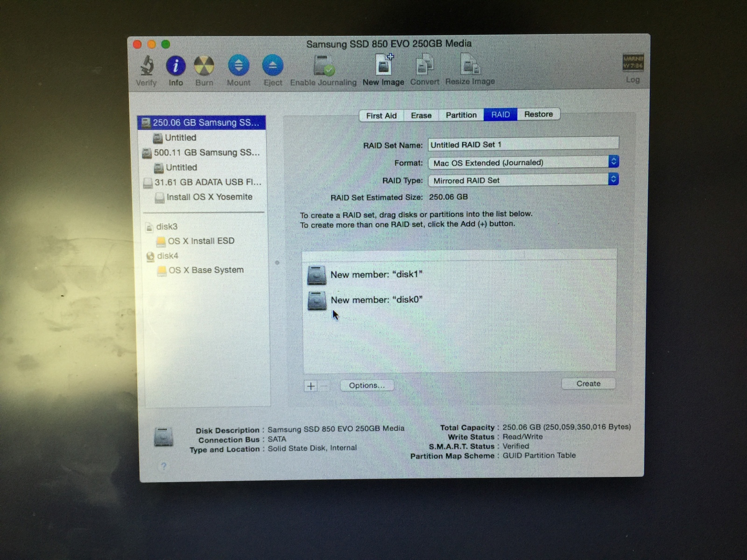The height and width of the screenshot is (560, 747).
Task: Switch to the Erase tab
Action: click(421, 115)
